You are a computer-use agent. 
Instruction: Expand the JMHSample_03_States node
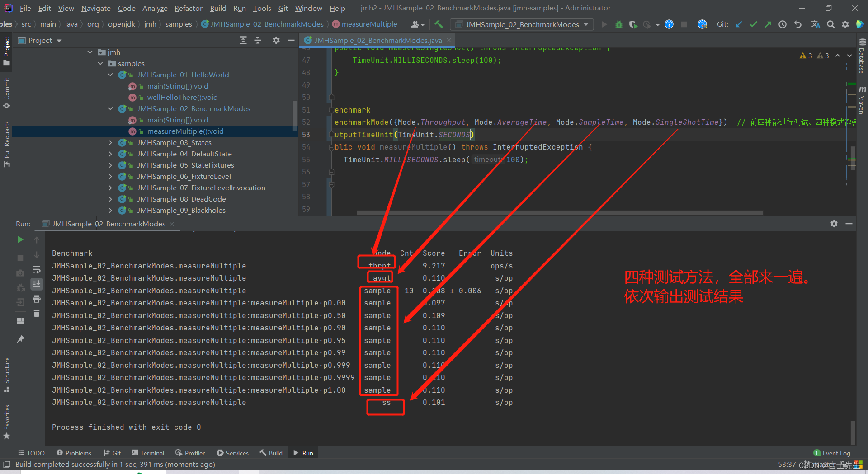point(110,142)
